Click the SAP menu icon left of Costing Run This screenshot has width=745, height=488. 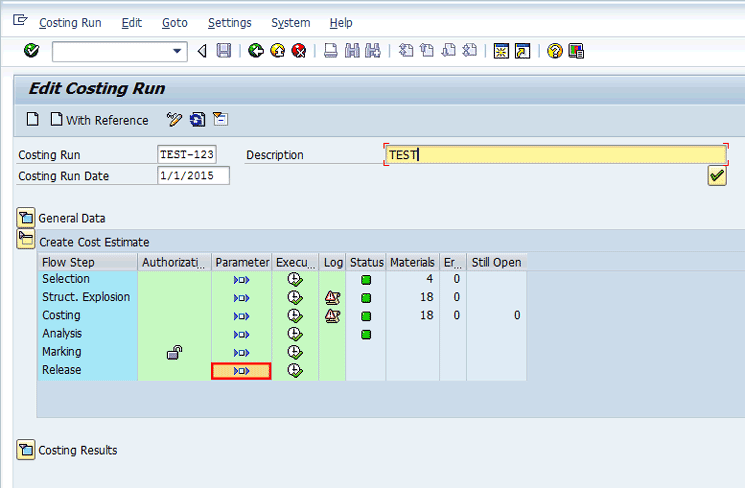[20, 20]
